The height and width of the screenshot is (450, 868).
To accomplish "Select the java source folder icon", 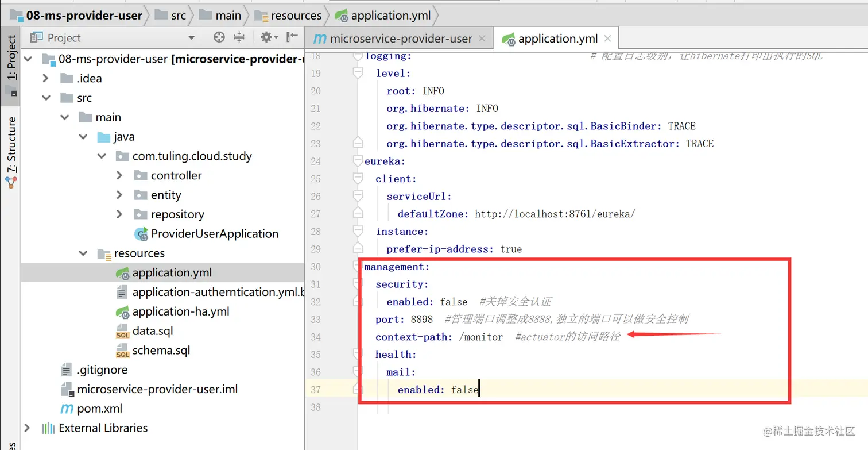I will click(x=104, y=137).
